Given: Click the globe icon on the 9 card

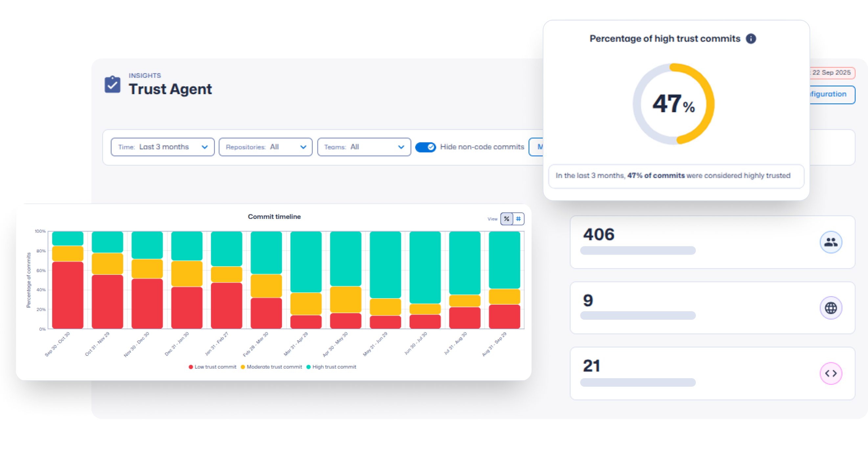Looking at the screenshot, I should [x=830, y=307].
